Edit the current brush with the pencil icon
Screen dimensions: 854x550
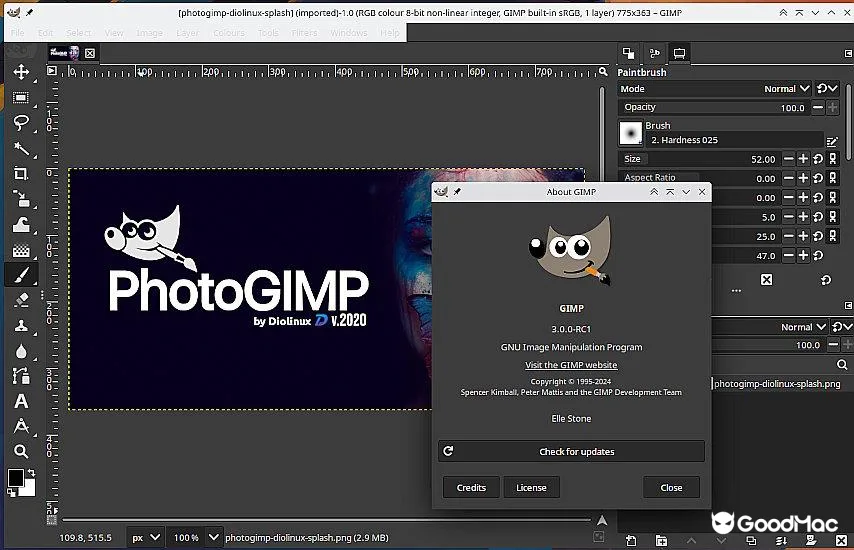pyautogui.click(x=832, y=142)
